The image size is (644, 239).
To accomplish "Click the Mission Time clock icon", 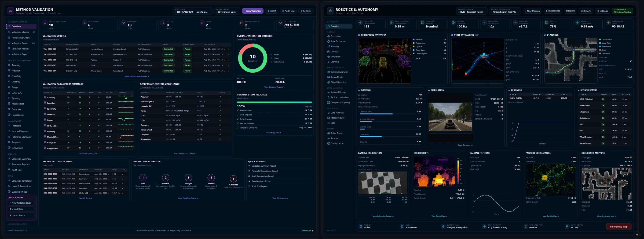I will 608,23.
